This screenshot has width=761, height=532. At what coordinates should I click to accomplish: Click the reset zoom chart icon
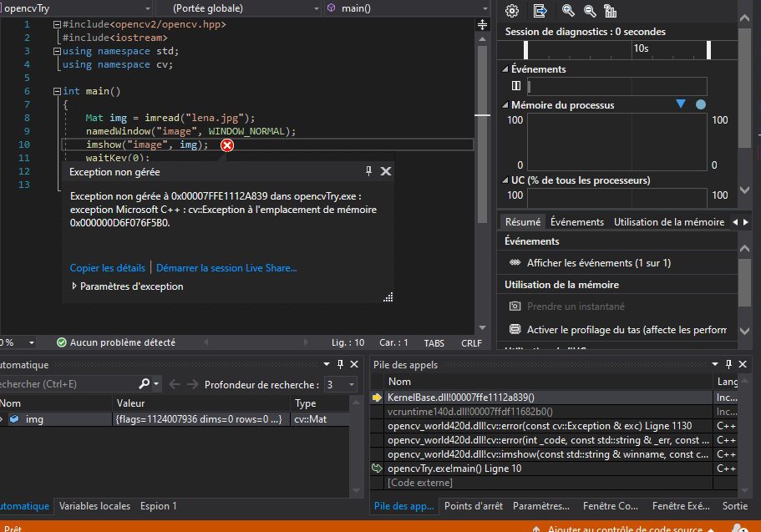(610, 11)
